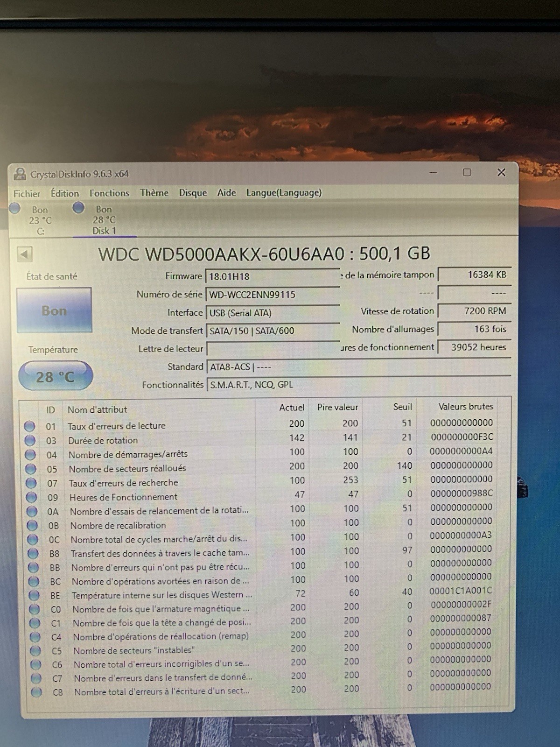Click the status circle for attribute C1
The height and width of the screenshot is (747, 560).
35,623
